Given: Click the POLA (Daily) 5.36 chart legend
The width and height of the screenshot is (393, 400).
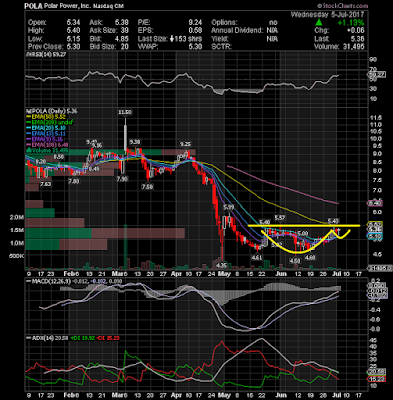Looking at the screenshot, I should 52,111.
